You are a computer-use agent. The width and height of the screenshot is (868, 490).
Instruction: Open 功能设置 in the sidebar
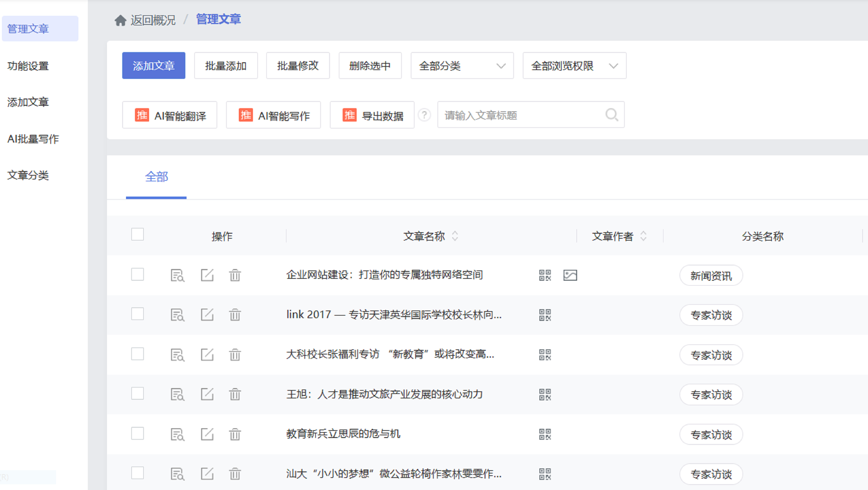coord(28,66)
